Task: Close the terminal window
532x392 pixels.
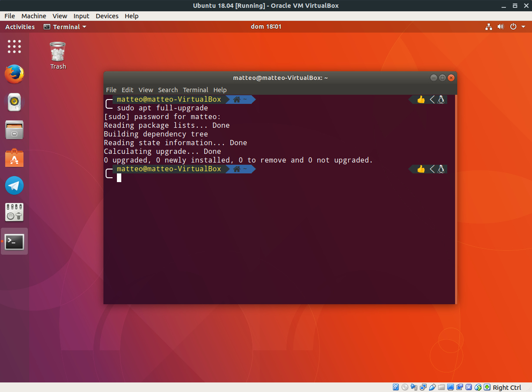Action: 451,78
